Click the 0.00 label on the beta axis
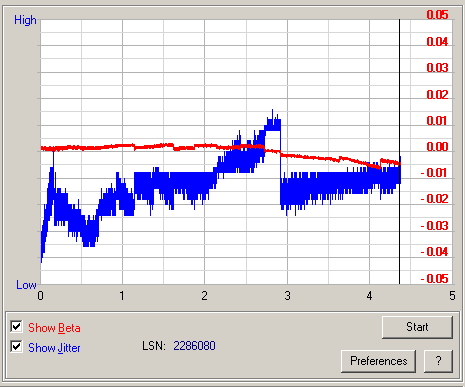This screenshot has height=387, width=465. (437, 147)
